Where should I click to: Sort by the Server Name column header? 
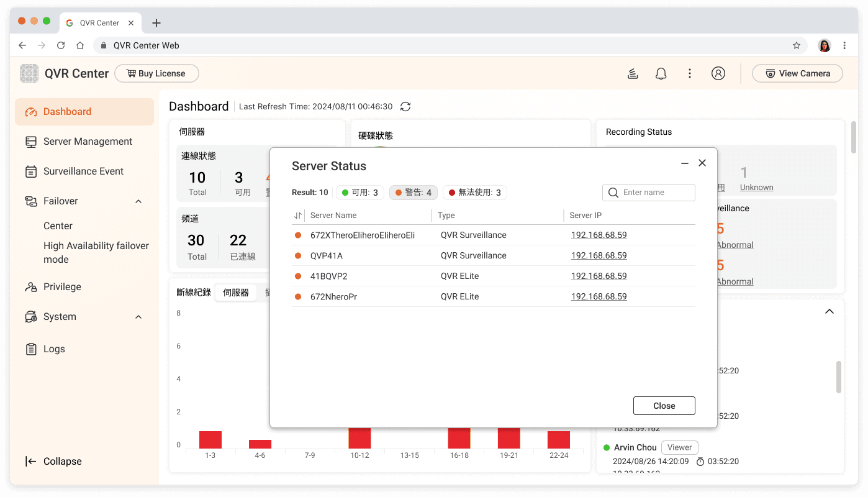(x=333, y=216)
